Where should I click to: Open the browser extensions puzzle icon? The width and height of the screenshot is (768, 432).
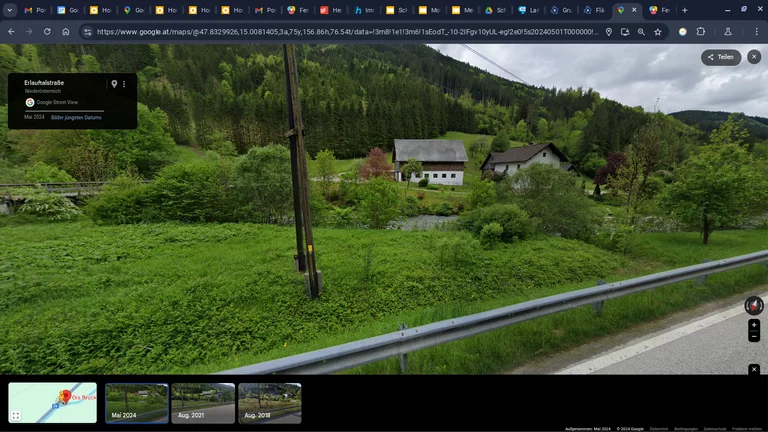click(x=701, y=32)
